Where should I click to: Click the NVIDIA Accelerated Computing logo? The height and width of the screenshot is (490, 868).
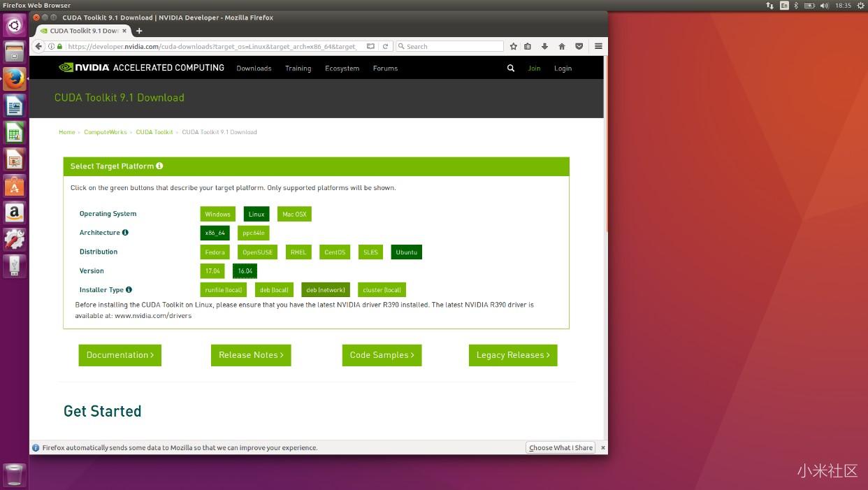[142, 68]
